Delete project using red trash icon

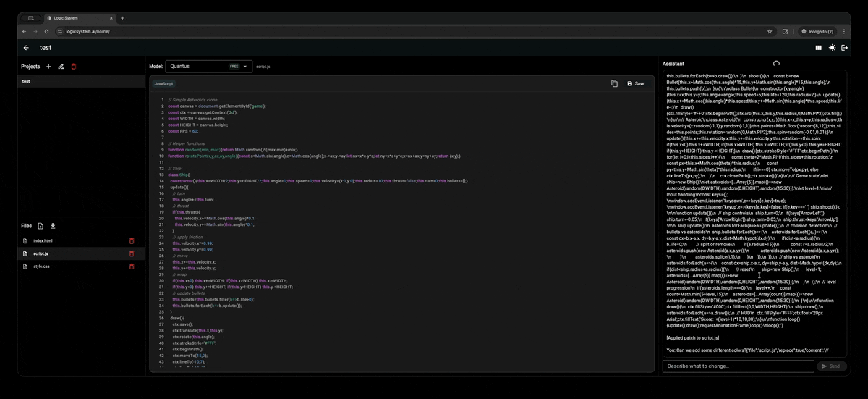[x=73, y=67]
